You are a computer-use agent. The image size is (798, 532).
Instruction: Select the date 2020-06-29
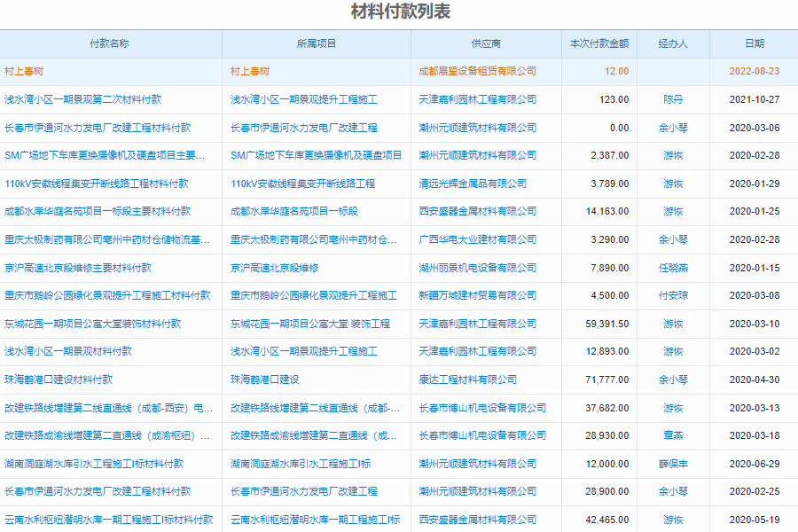pyautogui.click(x=755, y=464)
